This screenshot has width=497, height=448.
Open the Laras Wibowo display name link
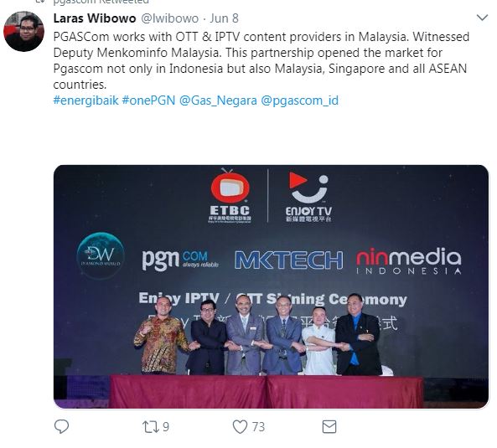pos(95,18)
